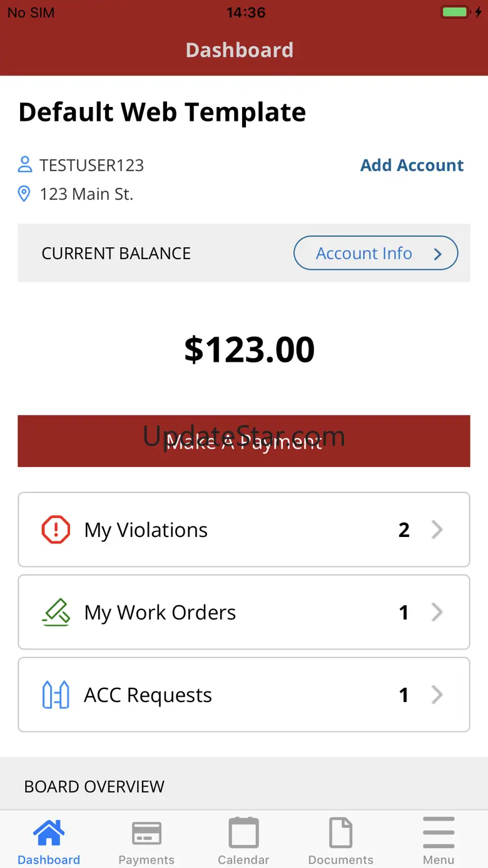Expand My Work Orders chevron arrow
Screen dimensions: 488x868
(x=437, y=612)
